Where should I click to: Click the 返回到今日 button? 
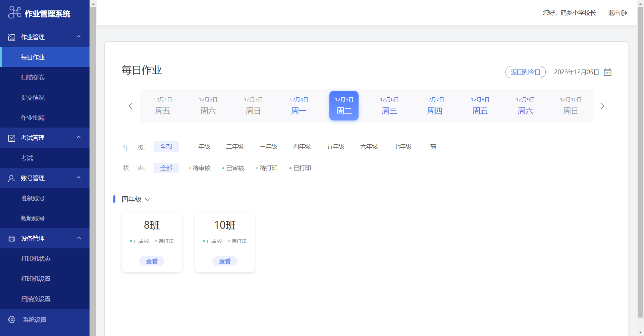click(525, 72)
